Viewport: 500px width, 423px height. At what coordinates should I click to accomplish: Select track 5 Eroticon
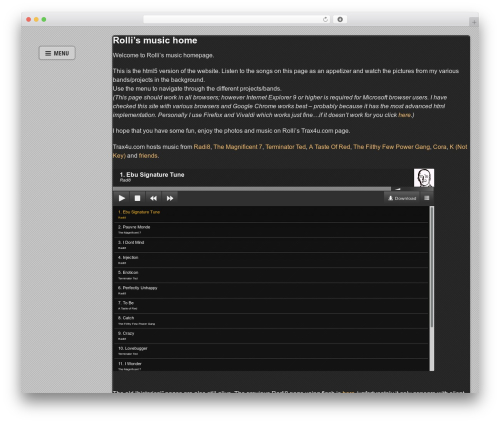click(271, 275)
